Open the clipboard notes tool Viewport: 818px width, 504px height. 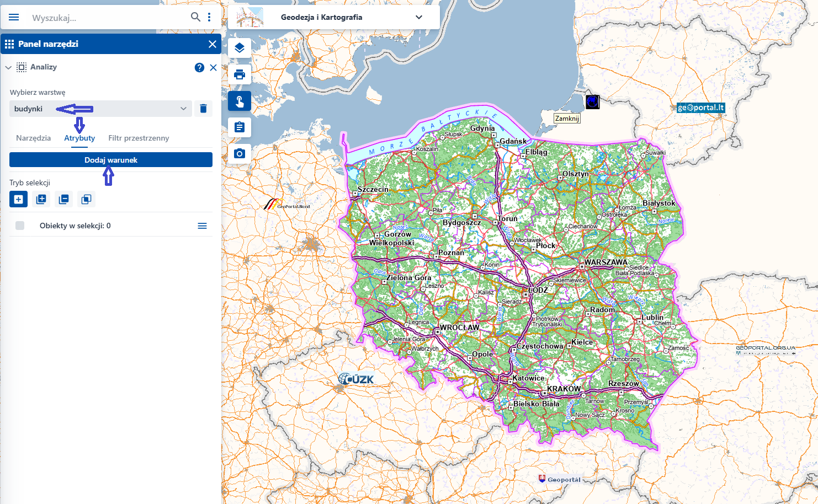click(x=240, y=127)
